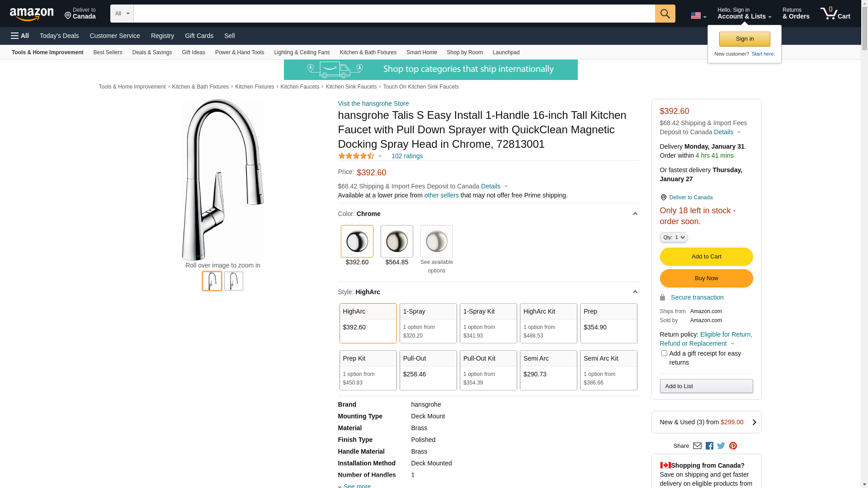Share product via email icon
The image size is (868, 488).
697,446
